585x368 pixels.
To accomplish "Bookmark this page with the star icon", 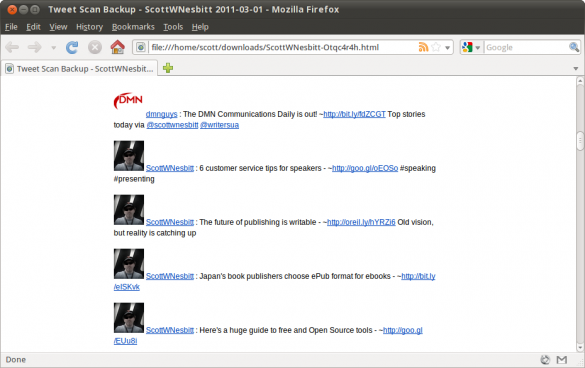I will click(436, 47).
